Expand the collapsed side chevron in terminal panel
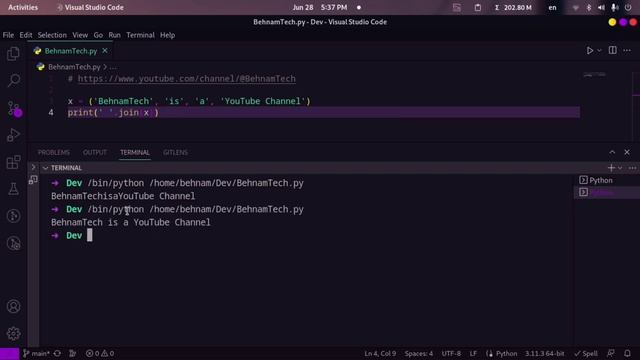Image resolution: width=640 pixels, height=360 pixels. coord(33,167)
